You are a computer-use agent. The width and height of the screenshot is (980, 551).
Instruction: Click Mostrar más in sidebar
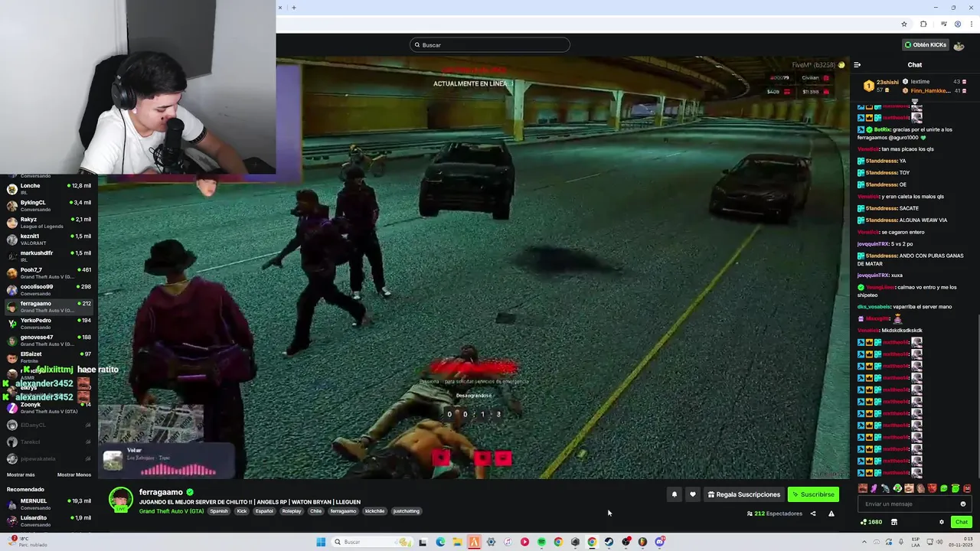[21, 474]
